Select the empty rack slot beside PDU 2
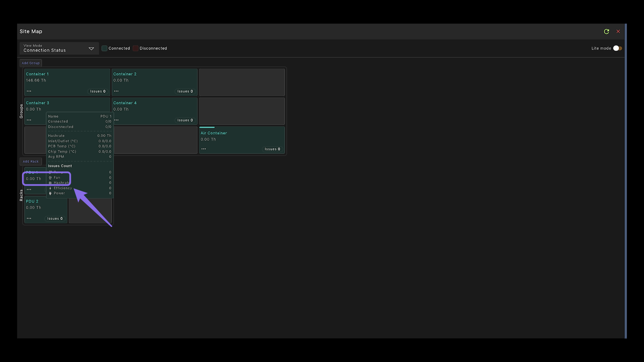 coord(90,210)
